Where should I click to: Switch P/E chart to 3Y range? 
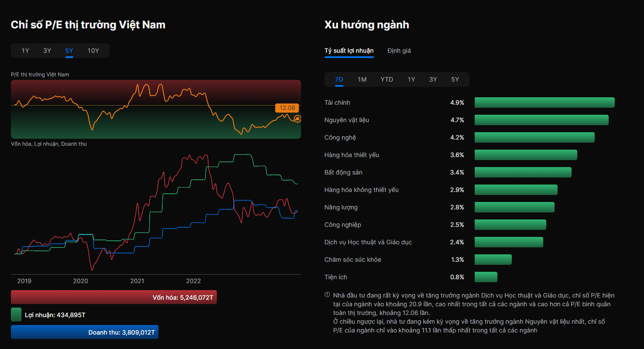tap(47, 51)
